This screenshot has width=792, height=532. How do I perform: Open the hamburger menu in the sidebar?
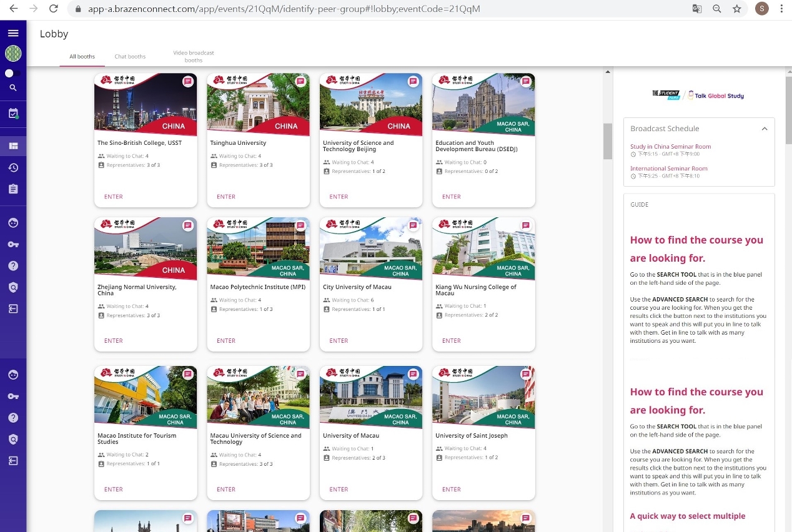(13, 33)
